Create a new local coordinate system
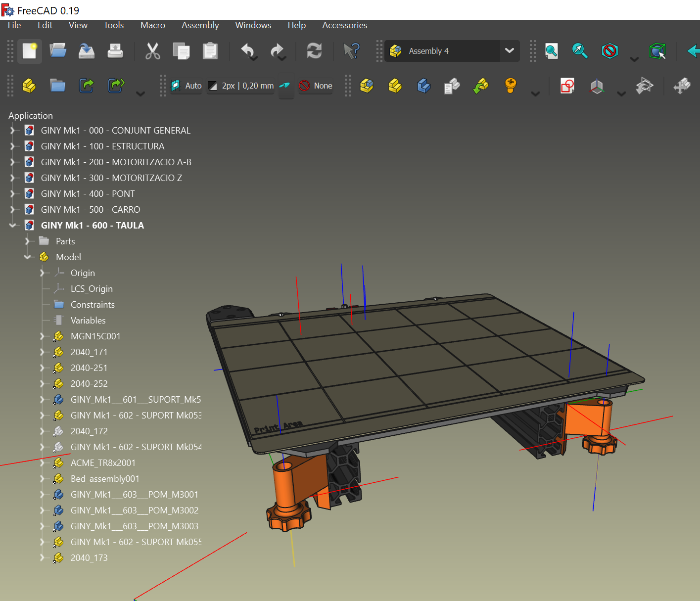This screenshot has height=601, width=700. tap(597, 86)
